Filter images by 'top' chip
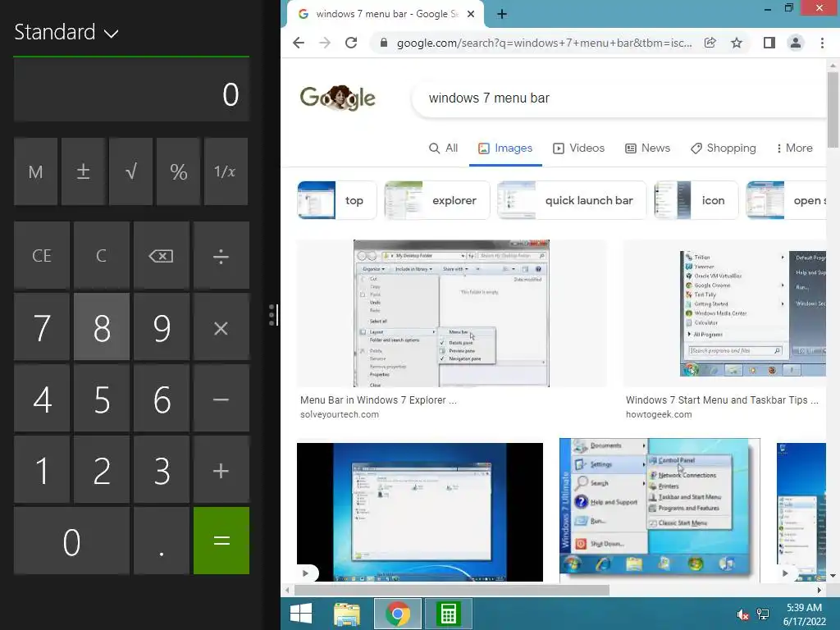 coord(337,200)
